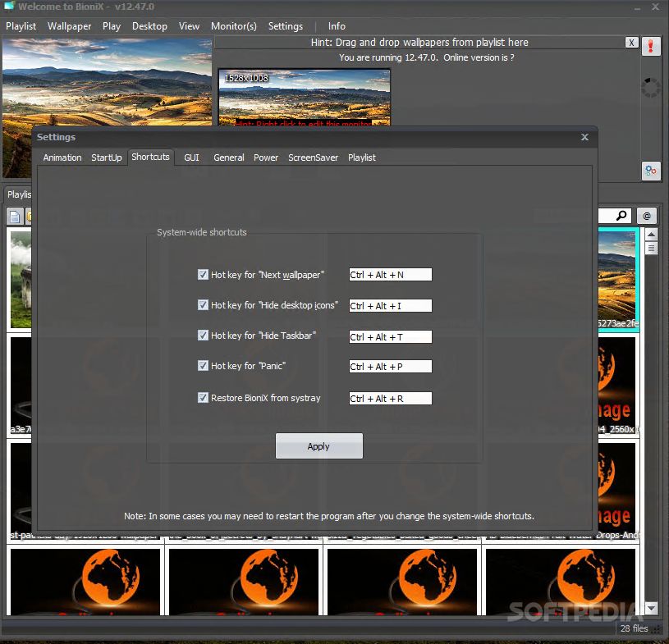Click the Playlist tab behind the Settings dialog
Screen dimensions: 669x644
coord(18,194)
